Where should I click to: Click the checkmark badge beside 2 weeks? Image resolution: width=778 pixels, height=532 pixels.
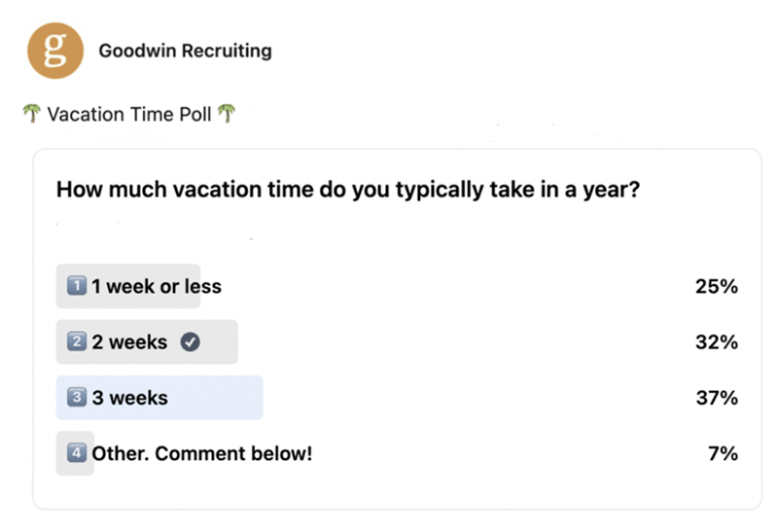point(190,342)
